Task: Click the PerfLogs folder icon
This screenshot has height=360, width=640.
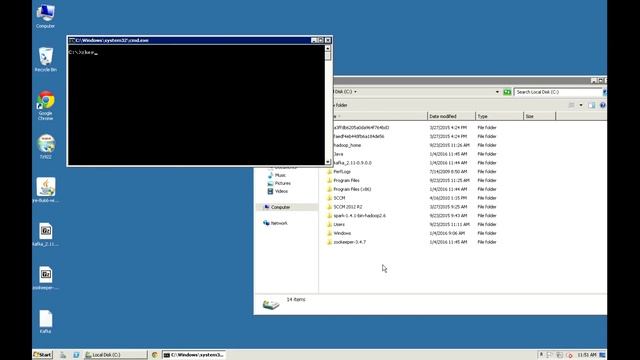Action: (x=329, y=172)
